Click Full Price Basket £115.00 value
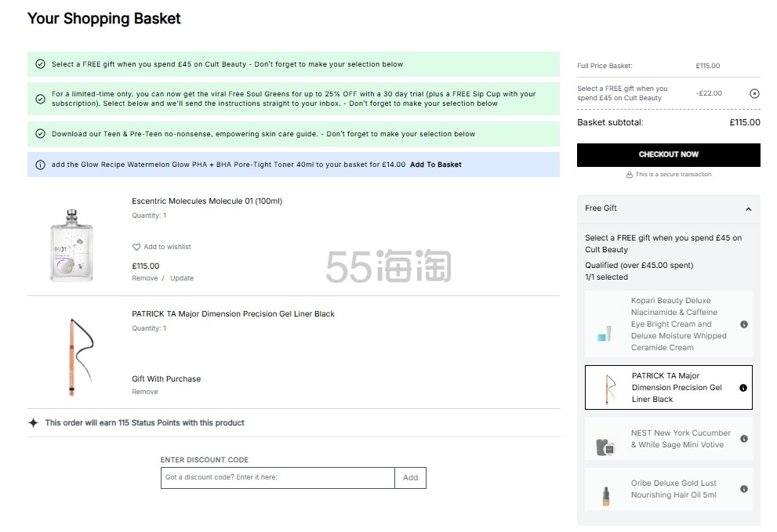Screen dimensions: 777x532 pos(708,66)
